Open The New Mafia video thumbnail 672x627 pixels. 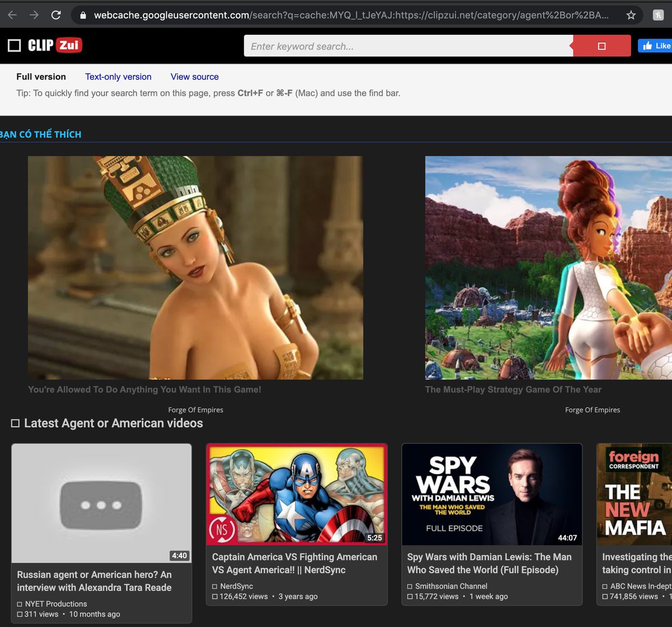pos(634,494)
